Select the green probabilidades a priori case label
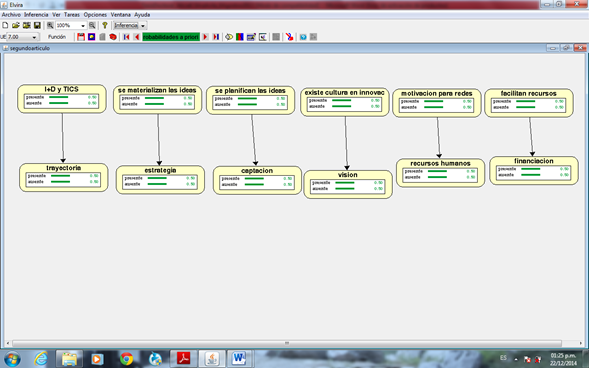Image resolution: width=589 pixels, height=368 pixels. [x=171, y=37]
